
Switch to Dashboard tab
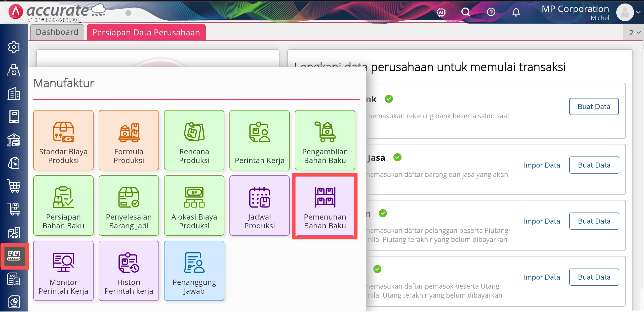click(57, 32)
